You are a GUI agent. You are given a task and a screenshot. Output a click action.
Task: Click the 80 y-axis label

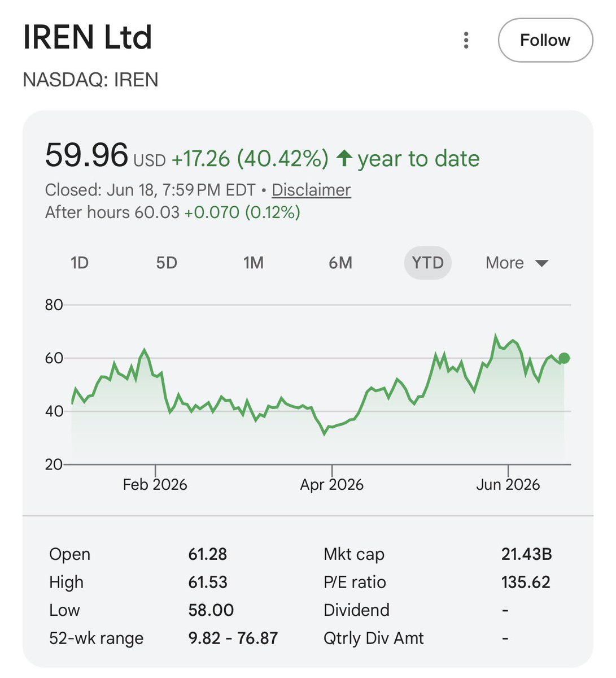54,305
